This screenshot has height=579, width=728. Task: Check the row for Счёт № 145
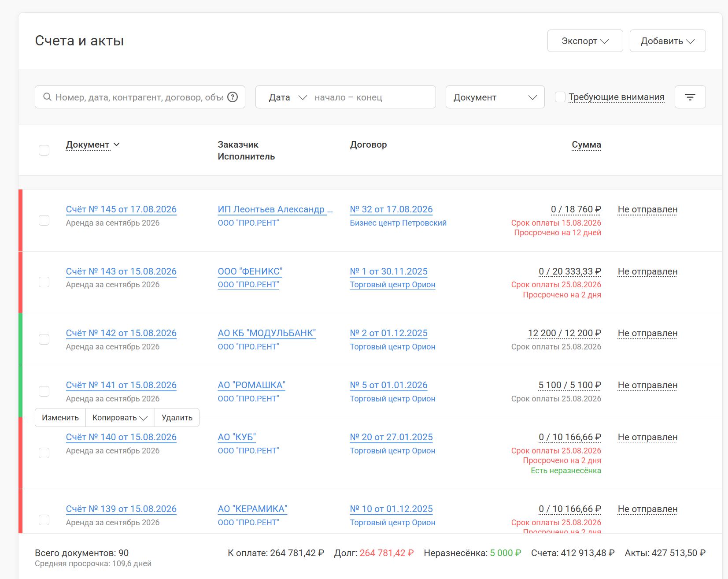(x=44, y=220)
